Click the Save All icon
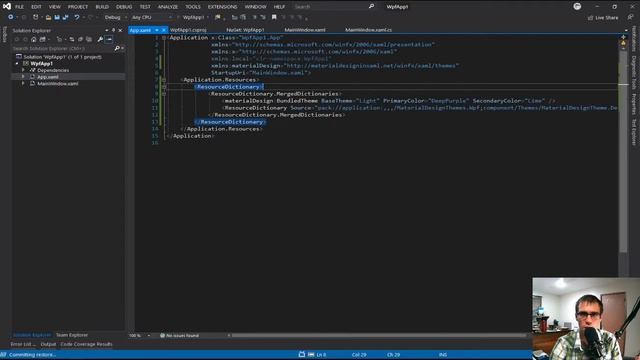This screenshot has width=640, height=360. click(x=65, y=18)
